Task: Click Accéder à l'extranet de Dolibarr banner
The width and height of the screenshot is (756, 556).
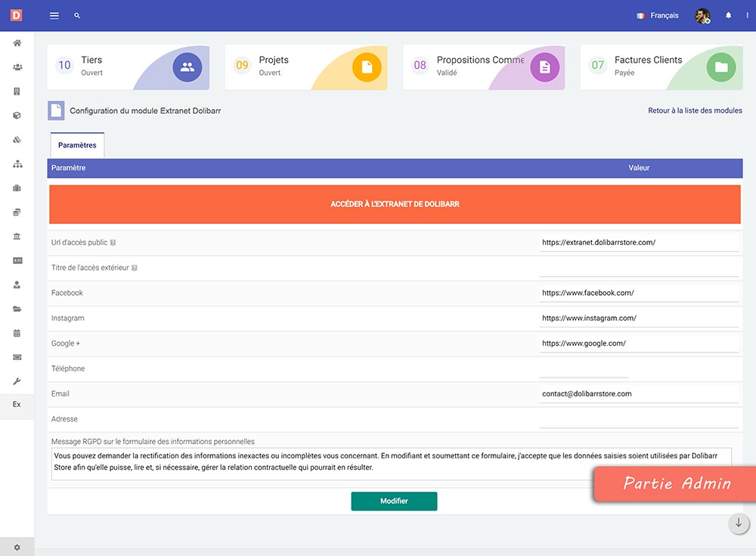Action: pos(395,204)
